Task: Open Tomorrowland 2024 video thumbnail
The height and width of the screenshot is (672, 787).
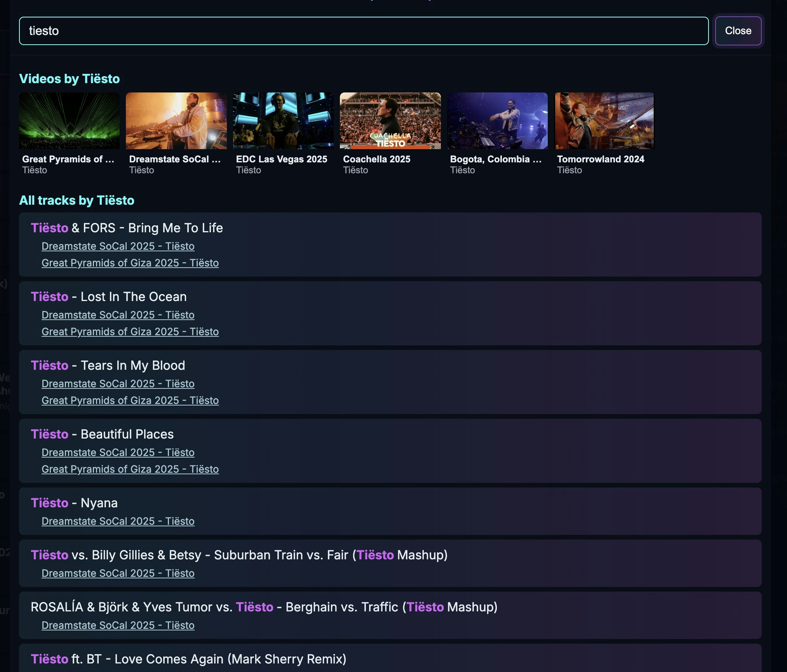Action: [x=604, y=121]
